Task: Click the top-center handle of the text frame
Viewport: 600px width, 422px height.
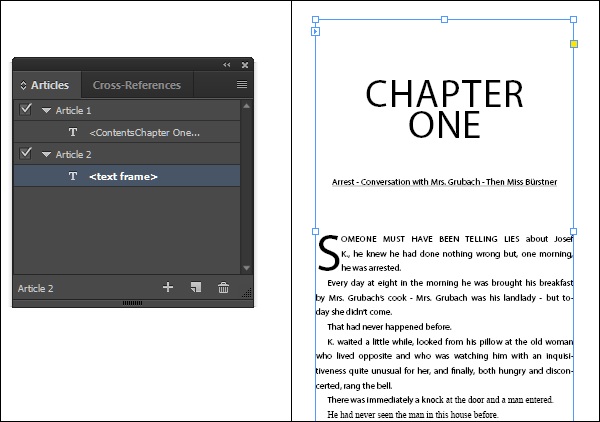Action: [x=444, y=19]
